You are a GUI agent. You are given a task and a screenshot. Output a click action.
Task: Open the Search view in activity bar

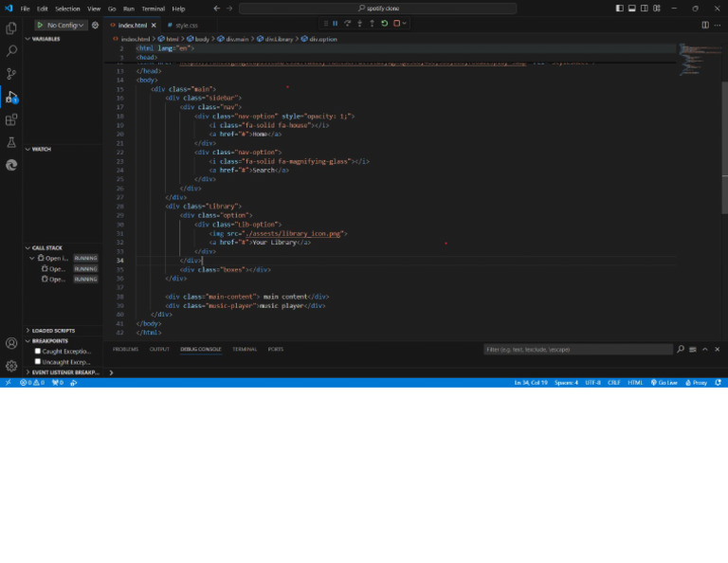click(11, 51)
